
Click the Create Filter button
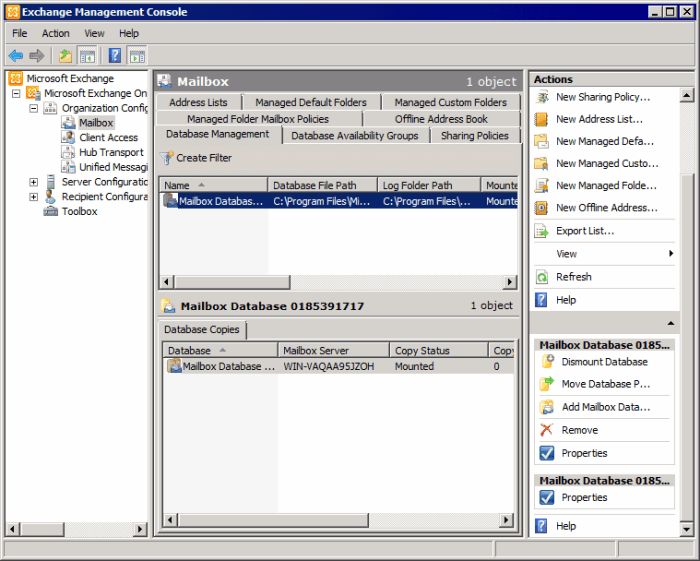click(196, 158)
